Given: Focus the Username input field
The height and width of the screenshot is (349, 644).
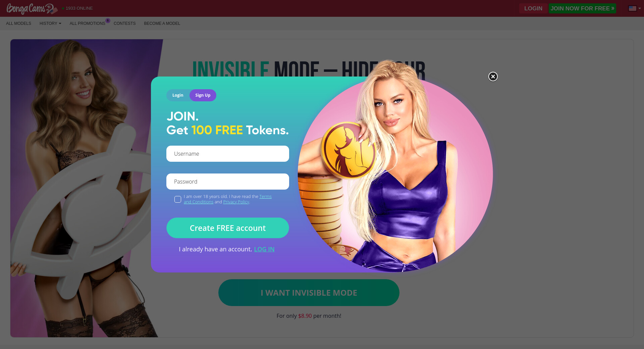Looking at the screenshot, I should pos(228,154).
